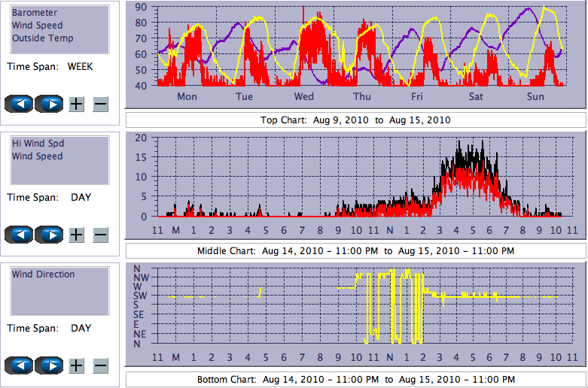The width and height of the screenshot is (588, 388).
Task: Select Outside Temp in the top list
Action: pos(42,38)
